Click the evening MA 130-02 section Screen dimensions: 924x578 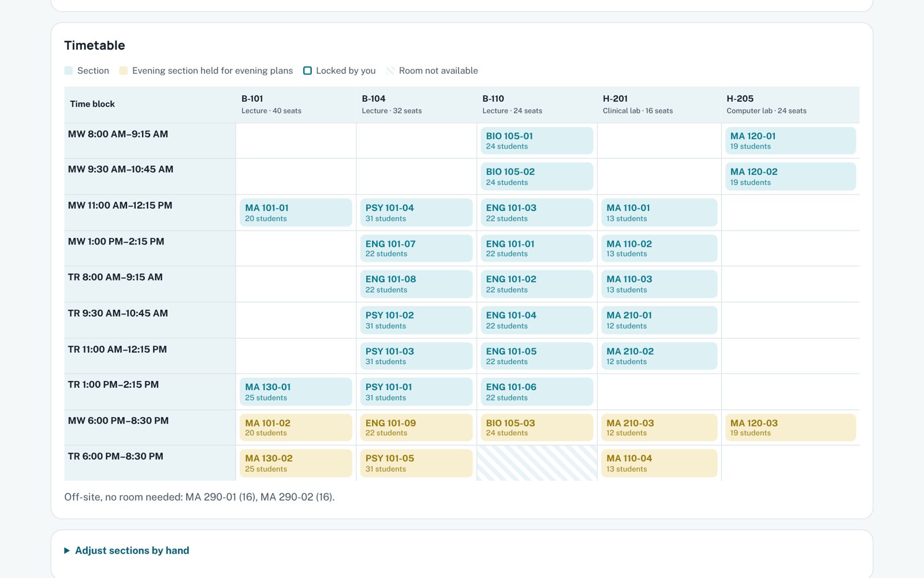point(296,464)
